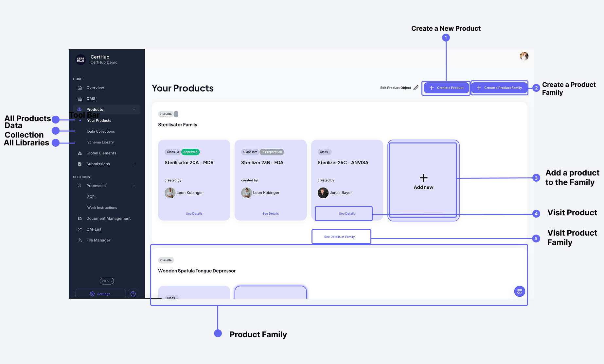The height and width of the screenshot is (364, 604).
Task: Select the Overview home icon
Action: [80, 88]
